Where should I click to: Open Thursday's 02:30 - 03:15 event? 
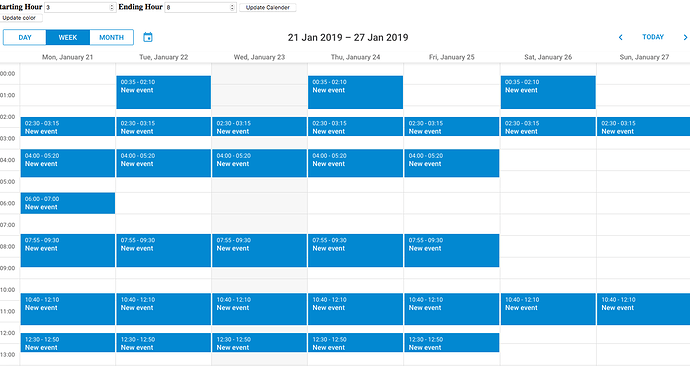355,127
